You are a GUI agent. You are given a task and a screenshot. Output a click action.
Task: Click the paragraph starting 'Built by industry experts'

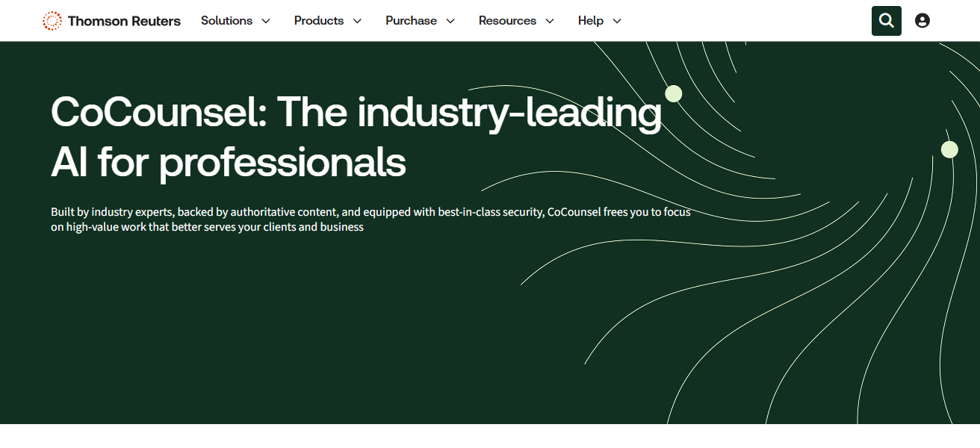tap(370, 220)
